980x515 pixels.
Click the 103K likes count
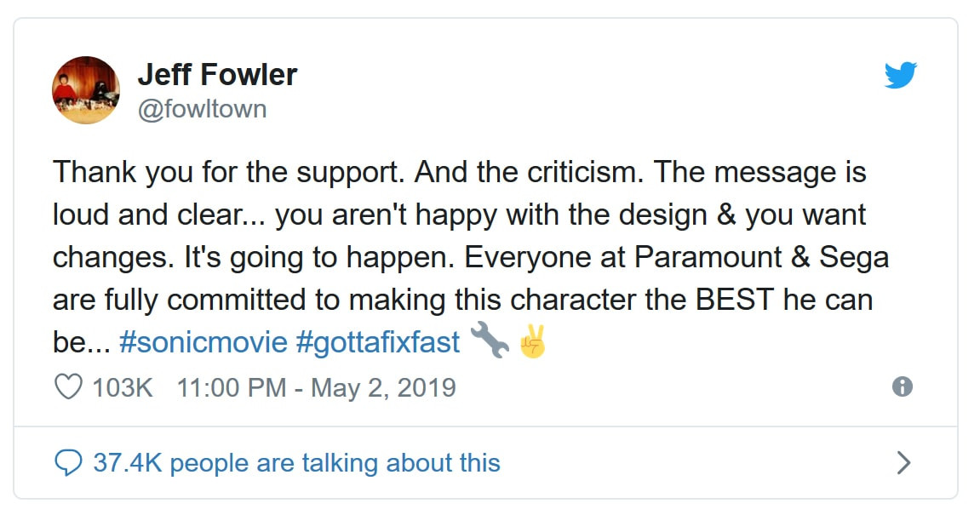click(x=123, y=387)
